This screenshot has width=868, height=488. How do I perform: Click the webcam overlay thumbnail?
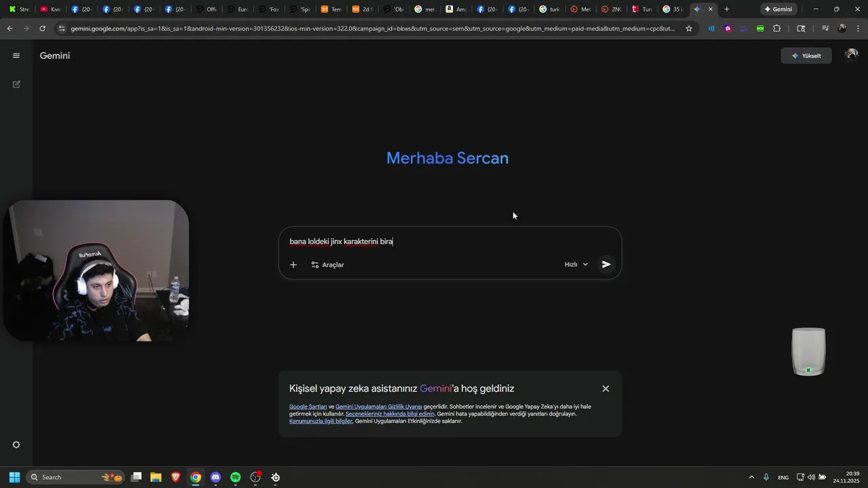pos(96,270)
